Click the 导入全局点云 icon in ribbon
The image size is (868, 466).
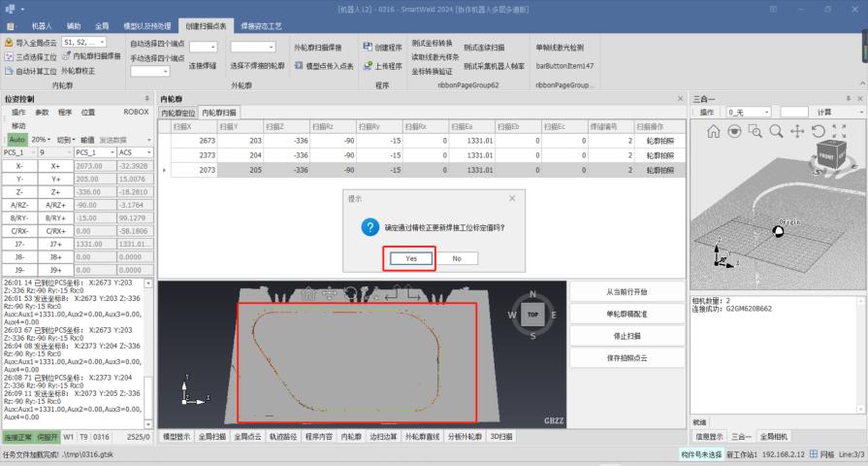(9, 44)
